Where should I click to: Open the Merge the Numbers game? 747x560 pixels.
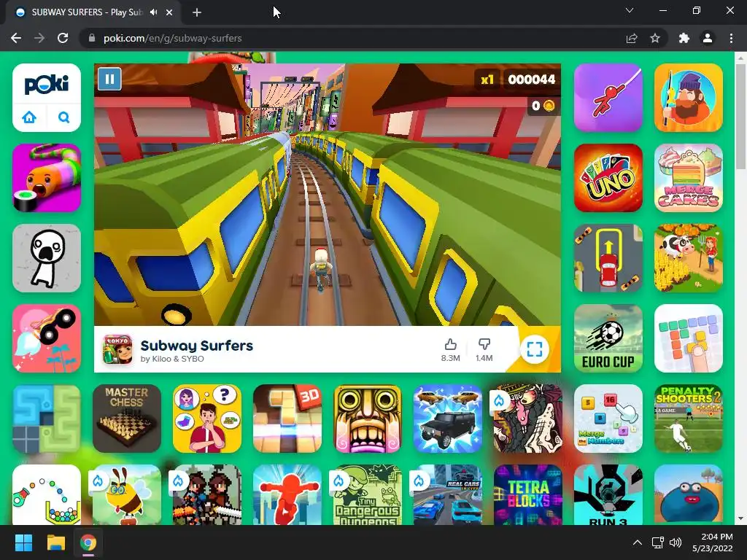pyautogui.click(x=608, y=419)
